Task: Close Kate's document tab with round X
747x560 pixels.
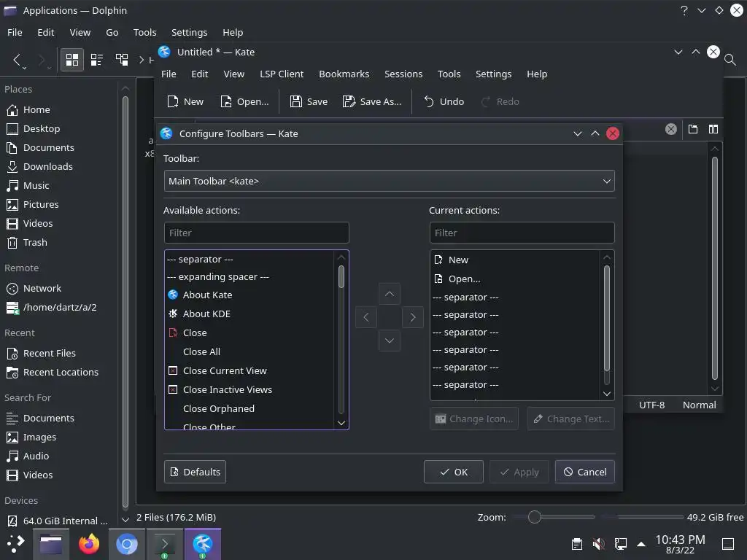Action: (x=671, y=129)
